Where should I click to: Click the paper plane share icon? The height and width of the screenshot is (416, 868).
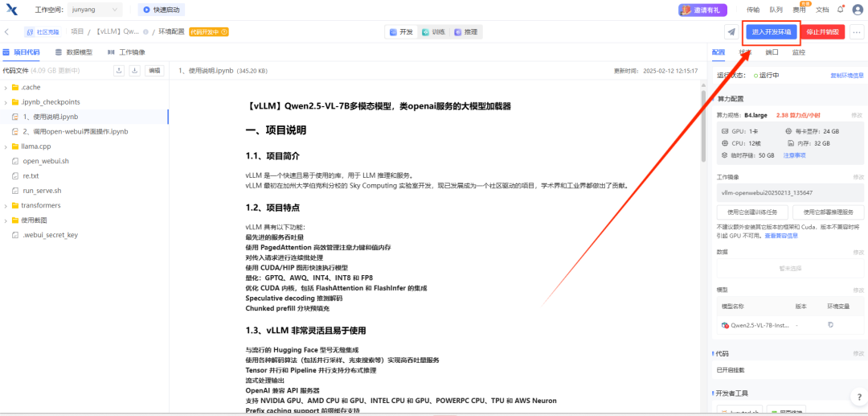(x=732, y=32)
